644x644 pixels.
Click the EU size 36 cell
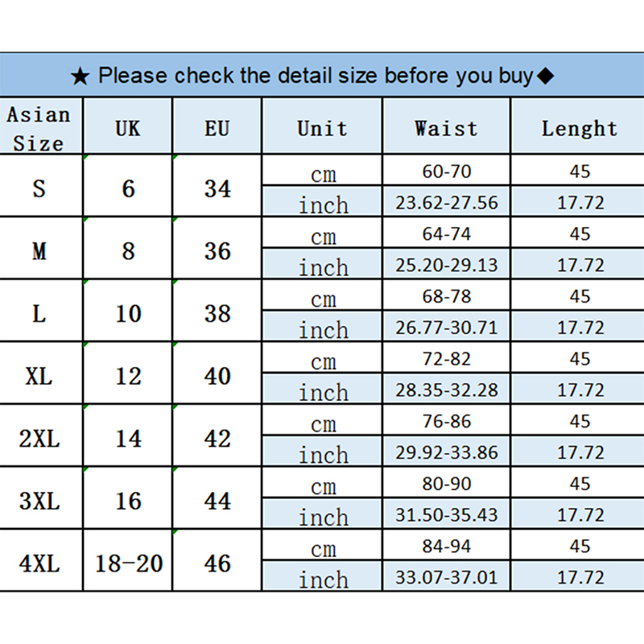pyautogui.click(x=217, y=251)
